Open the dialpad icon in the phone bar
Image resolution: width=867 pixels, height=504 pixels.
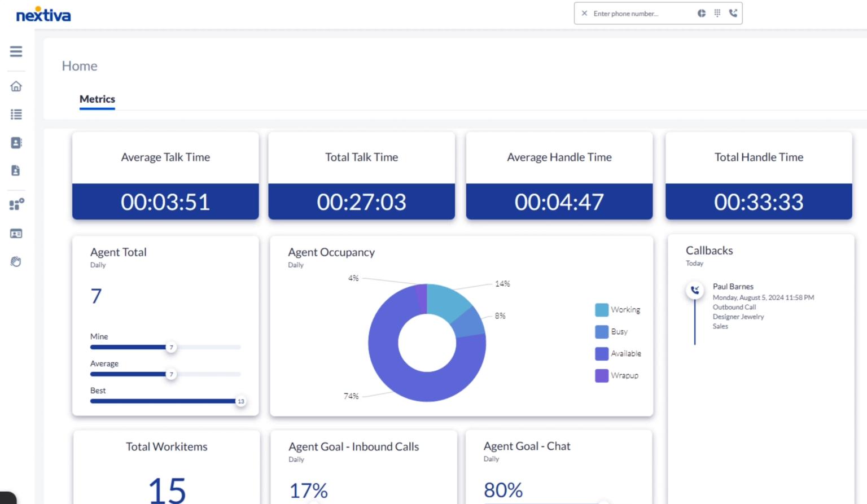pos(717,13)
